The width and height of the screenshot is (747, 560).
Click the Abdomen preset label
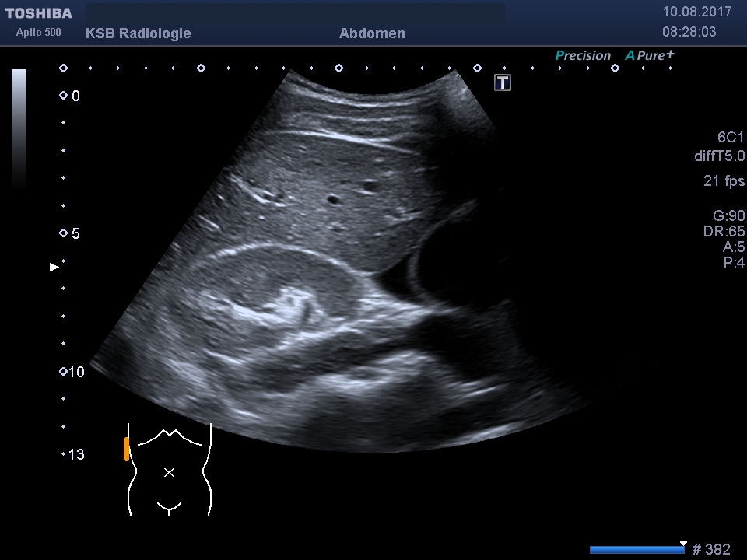pos(372,33)
